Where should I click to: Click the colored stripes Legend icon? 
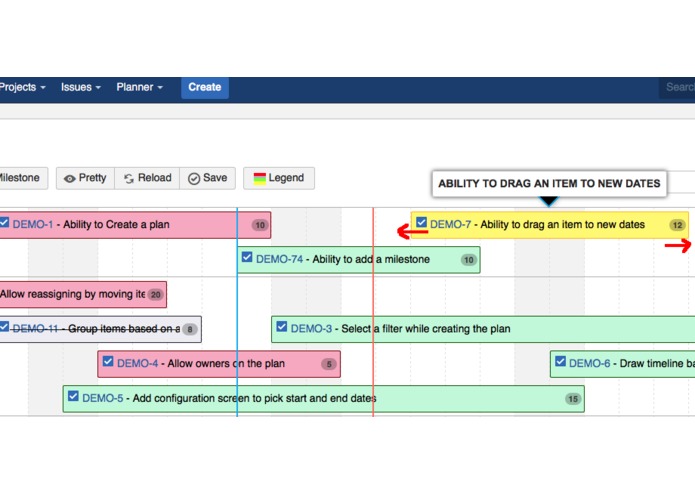[260, 179]
